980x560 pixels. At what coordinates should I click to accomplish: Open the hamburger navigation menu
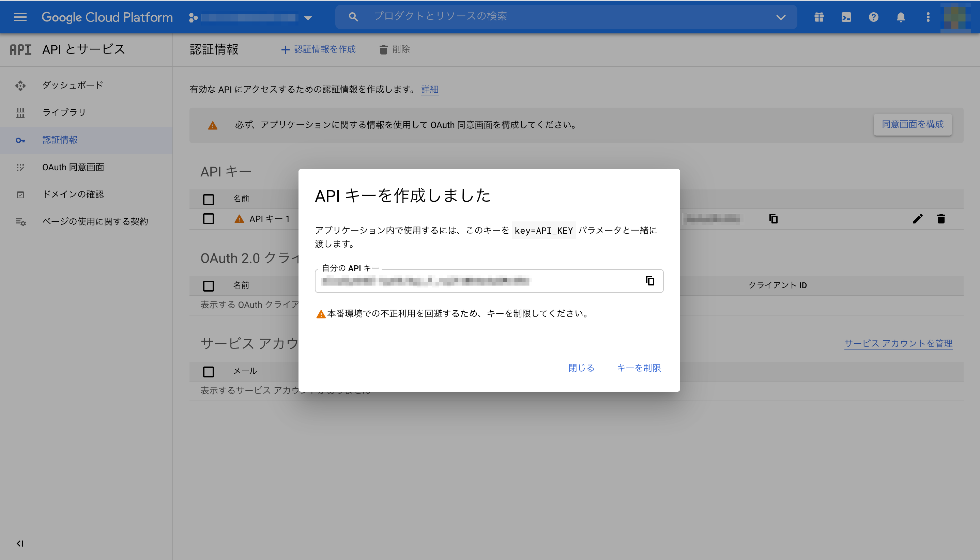(20, 17)
